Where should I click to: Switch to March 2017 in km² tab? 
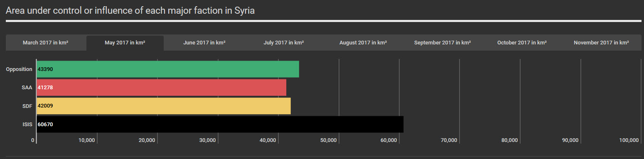[x=46, y=43]
